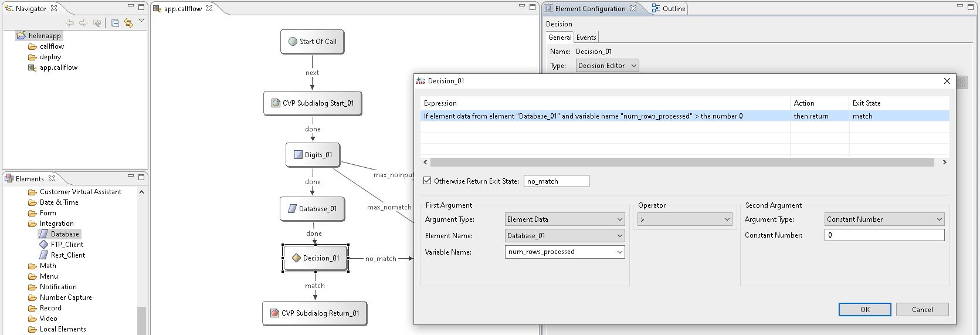Image resolution: width=980 pixels, height=335 pixels.
Task: Cancel the Decision_01 dialog
Action: [922, 310]
